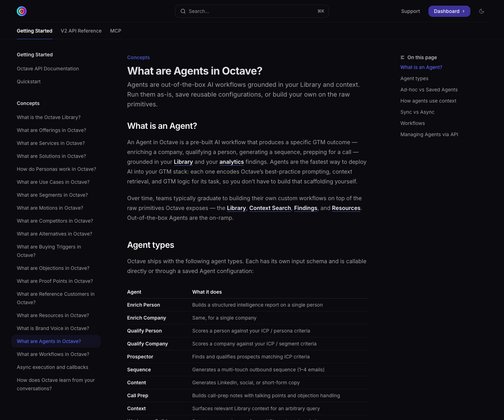The width and height of the screenshot is (504, 420).
Task: Jump to What is an Agent? section
Action: point(421,67)
